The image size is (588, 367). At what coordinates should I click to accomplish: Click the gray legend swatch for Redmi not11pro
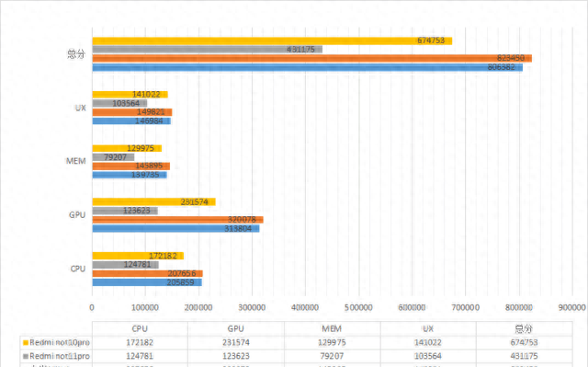click(26, 356)
